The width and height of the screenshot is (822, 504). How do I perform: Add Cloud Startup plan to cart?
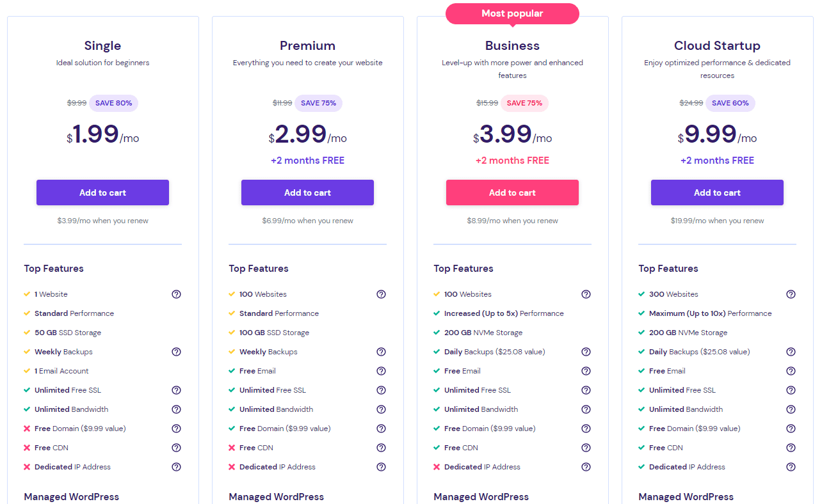click(x=717, y=193)
